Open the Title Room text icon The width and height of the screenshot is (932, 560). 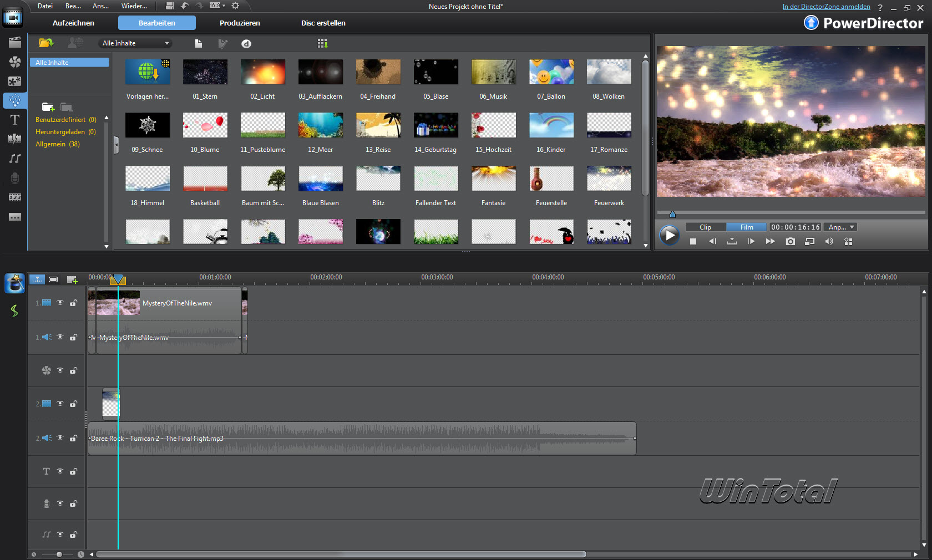pos(15,120)
